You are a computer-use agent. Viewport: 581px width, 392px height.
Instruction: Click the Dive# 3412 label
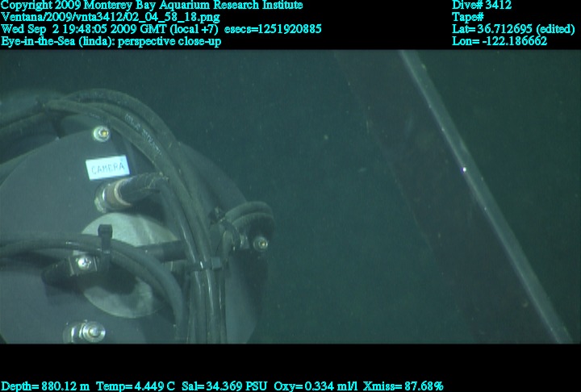(x=482, y=5)
